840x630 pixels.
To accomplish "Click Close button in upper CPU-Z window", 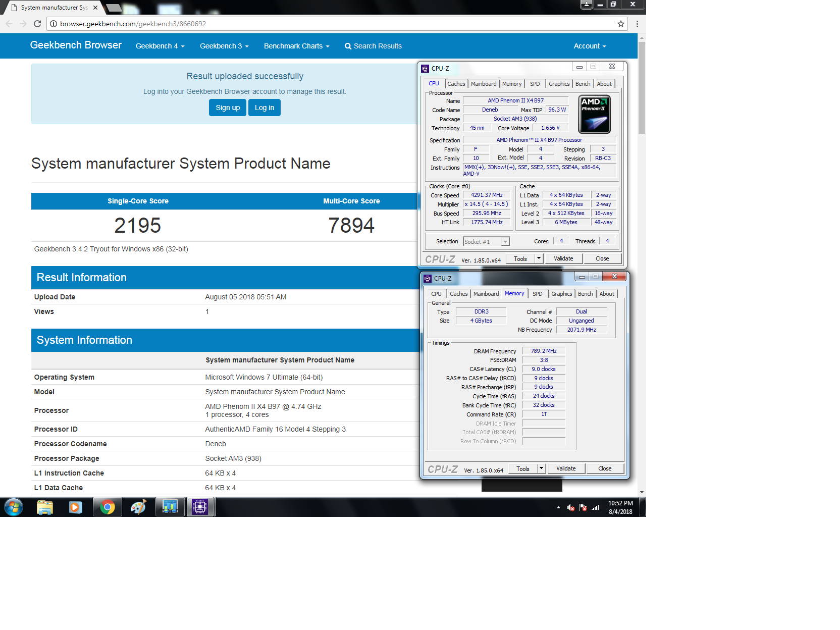I will coord(602,258).
